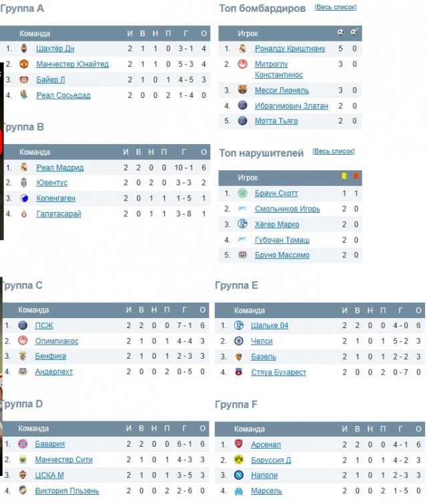Open the Челси team link
Screen dimensions: 427x504
tap(262, 341)
